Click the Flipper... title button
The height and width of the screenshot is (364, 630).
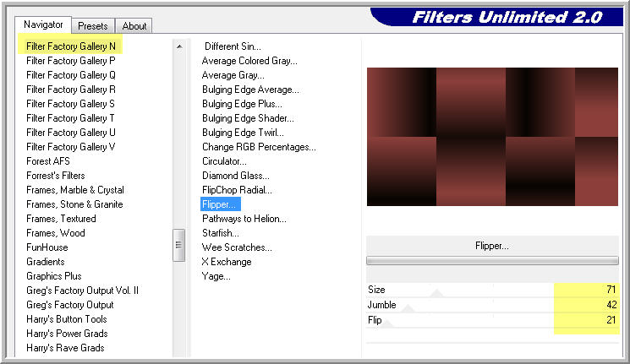(x=492, y=246)
